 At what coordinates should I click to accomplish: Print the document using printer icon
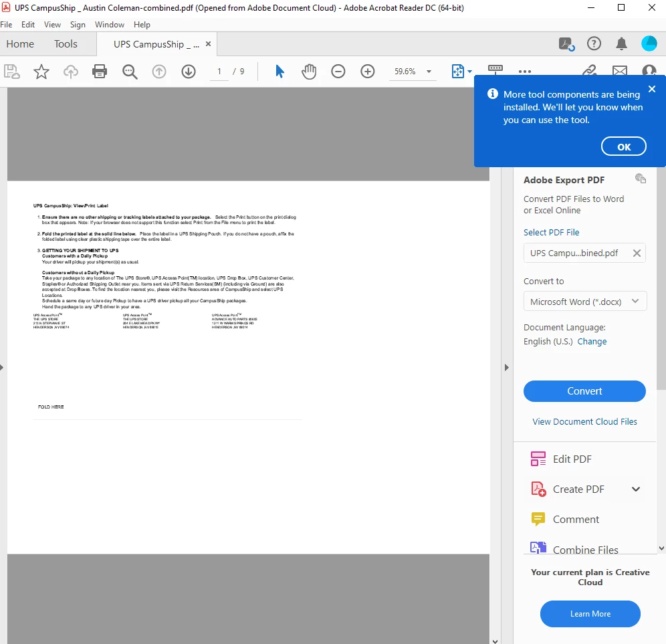tap(100, 72)
